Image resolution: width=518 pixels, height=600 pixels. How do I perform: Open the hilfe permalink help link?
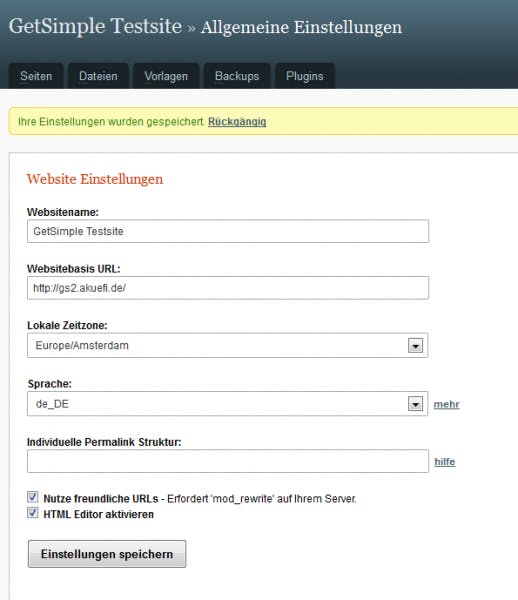445,461
